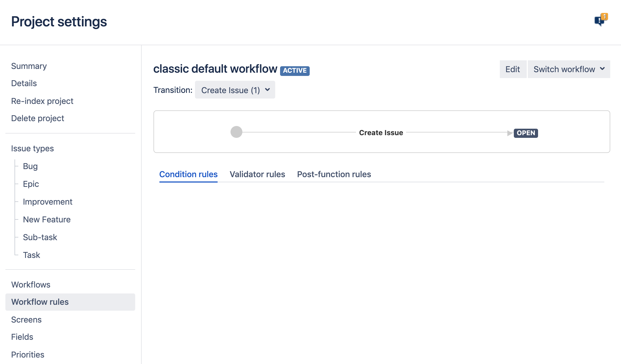Select the Sub-task issue type
The height and width of the screenshot is (364, 621).
coord(40,237)
